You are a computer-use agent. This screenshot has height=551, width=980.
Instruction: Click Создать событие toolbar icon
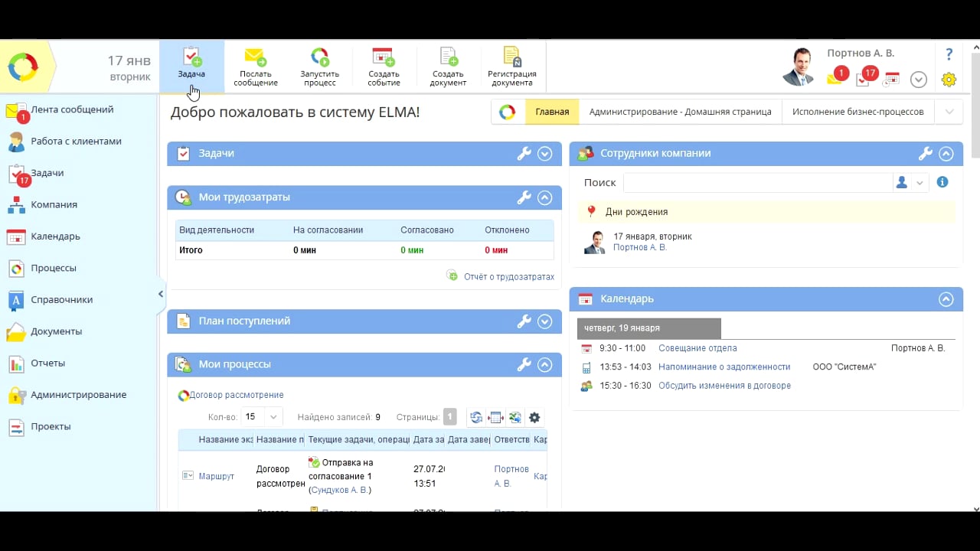384,66
